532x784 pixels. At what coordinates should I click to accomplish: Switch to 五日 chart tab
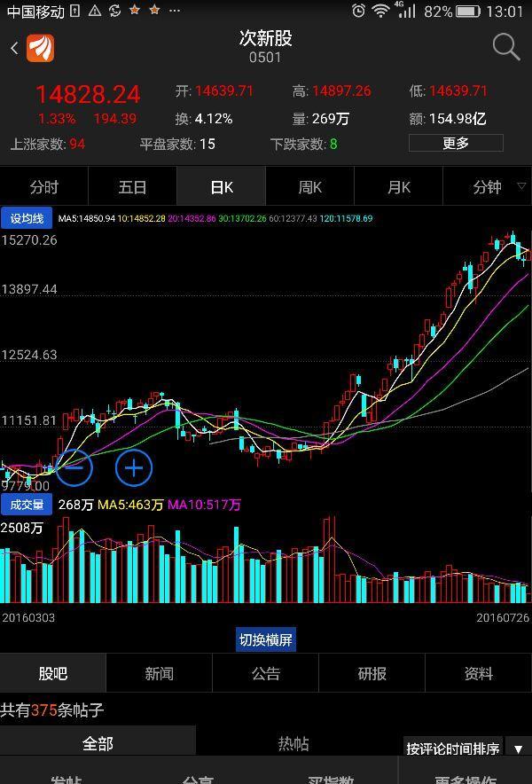(x=132, y=187)
